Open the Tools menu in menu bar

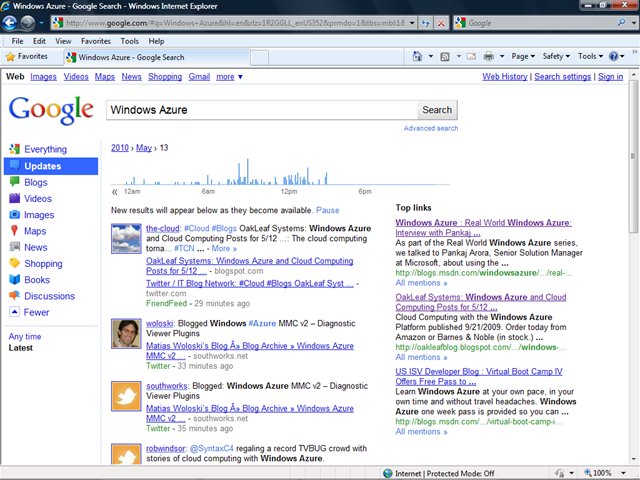click(x=130, y=41)
